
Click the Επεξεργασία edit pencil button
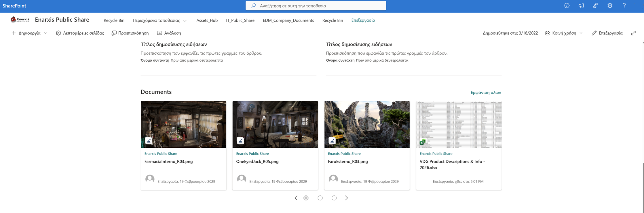tap(607, 33)
